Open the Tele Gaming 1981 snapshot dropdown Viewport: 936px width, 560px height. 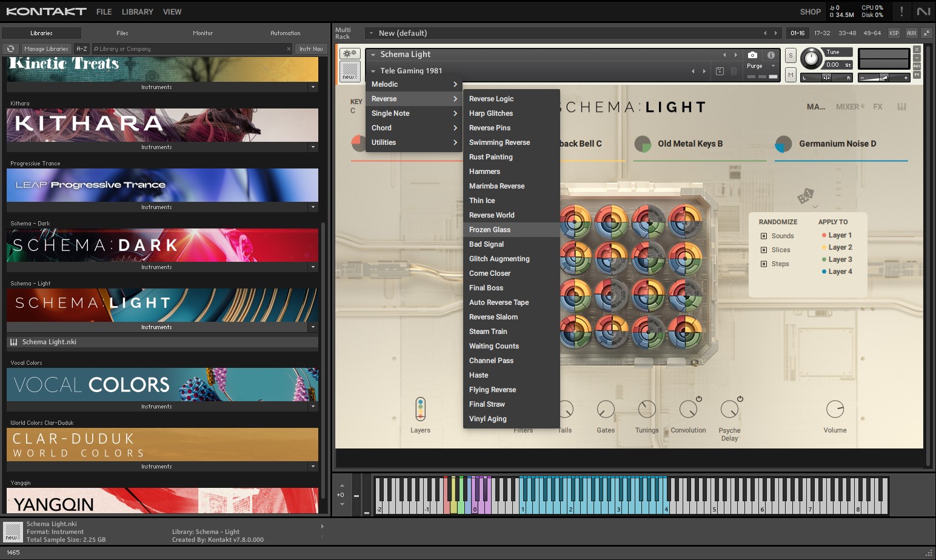click(x=373, y=71)
